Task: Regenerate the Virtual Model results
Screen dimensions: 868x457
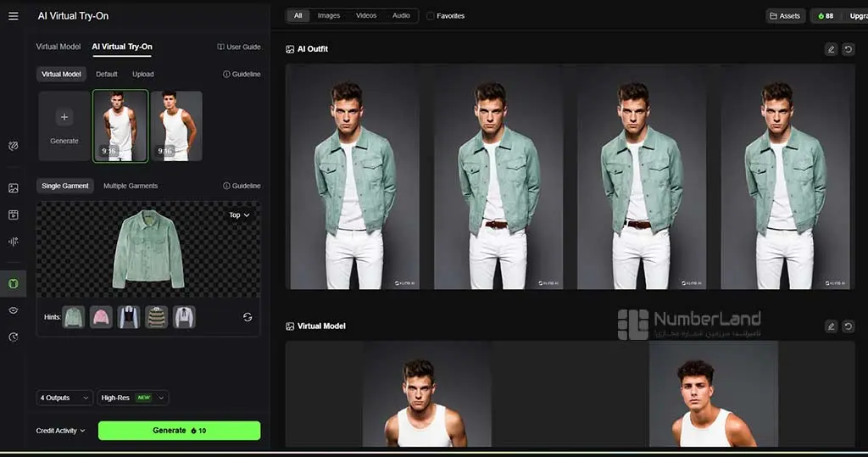Action: coord(848,326)
